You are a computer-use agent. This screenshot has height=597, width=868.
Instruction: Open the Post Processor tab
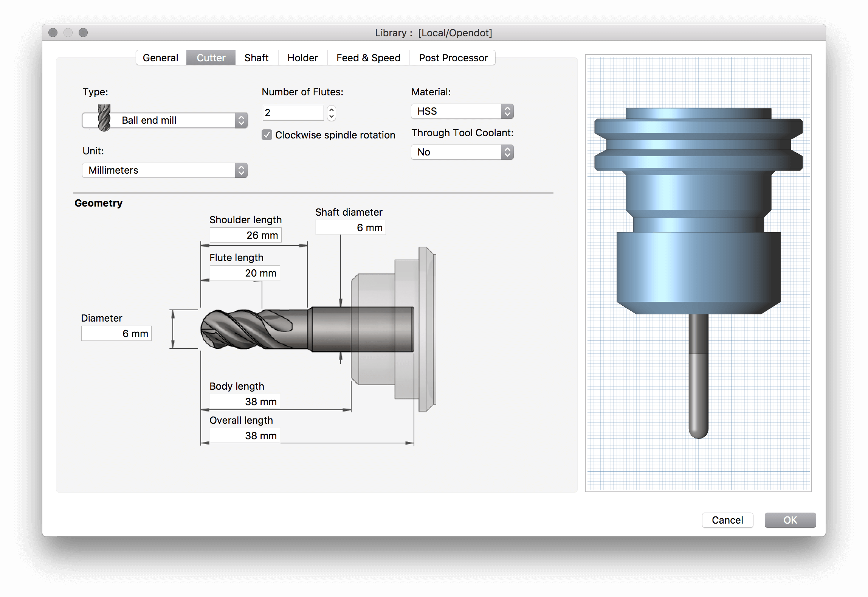coord(453,58)
